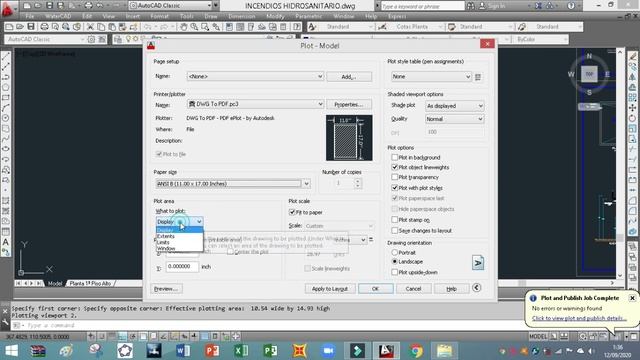The image size is (640, 360).
Task: Open the Shade plot dropdown
Action: point(480,106)
